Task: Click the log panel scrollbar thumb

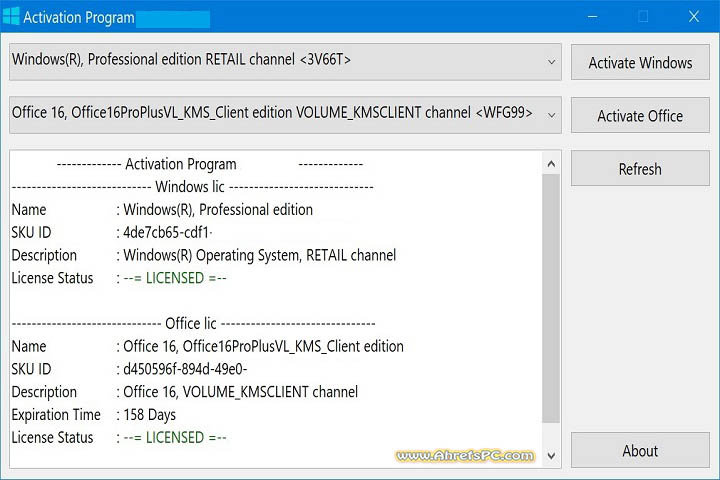Action: [x=551, y=299]
